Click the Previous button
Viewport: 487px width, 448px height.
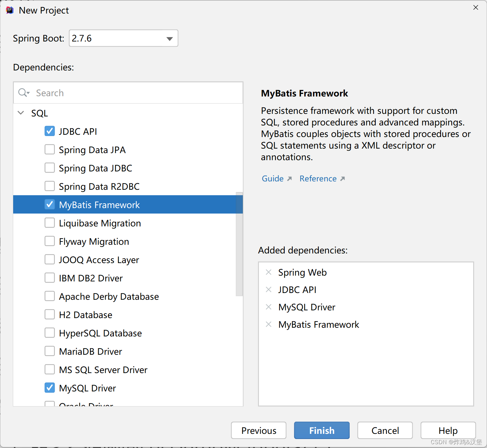click(259, 430)
